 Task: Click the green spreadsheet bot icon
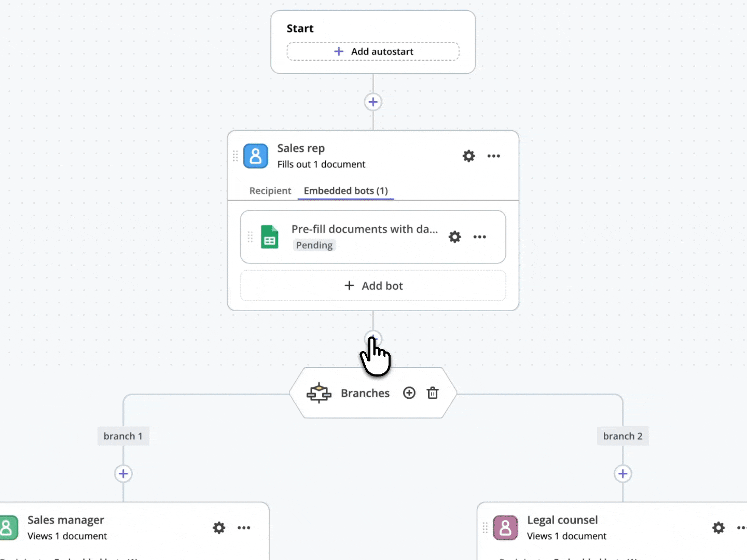[x=269, y=237]
